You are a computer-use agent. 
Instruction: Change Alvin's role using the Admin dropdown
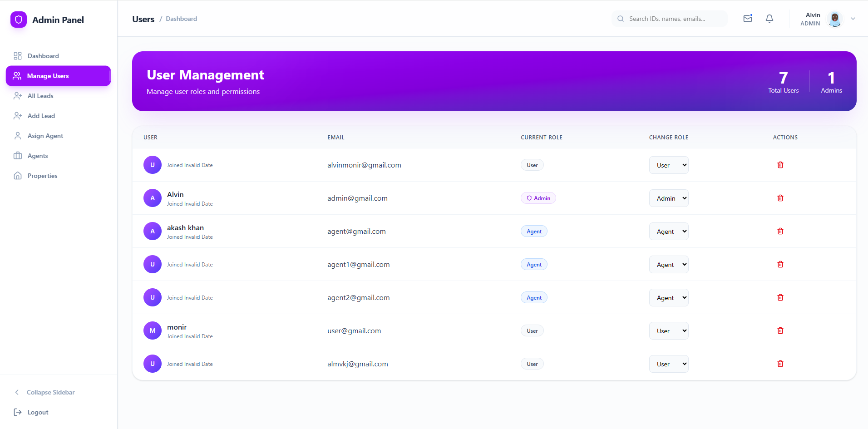point(668,198)
